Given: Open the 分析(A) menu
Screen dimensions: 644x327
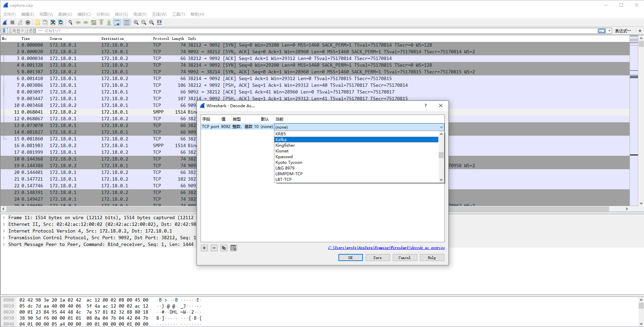Looking at the screenshot, I should click(x=103, y=14).
